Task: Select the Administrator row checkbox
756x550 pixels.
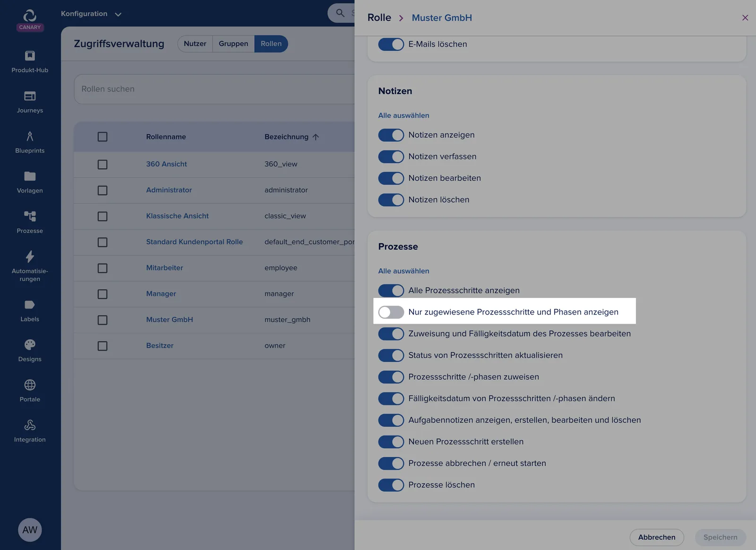Action: pyautogui.click(x=103, y=191)
